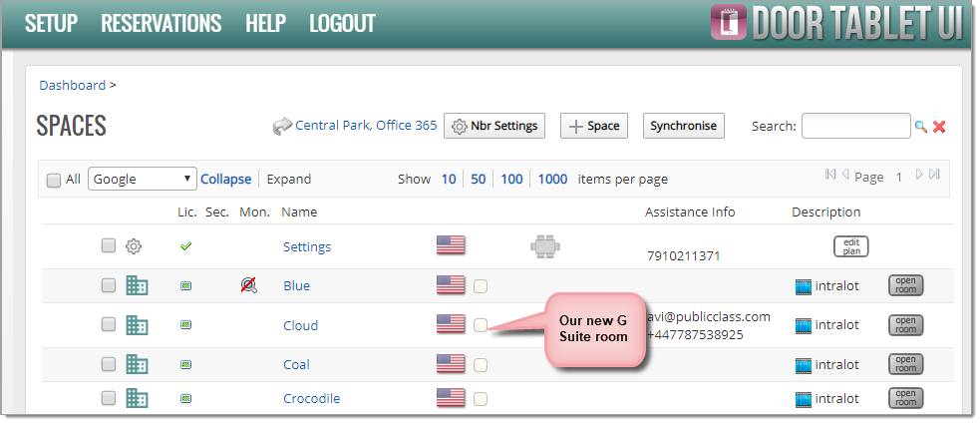Click into the Search input field
This screenshot has width=980, height=423.
pyautogui.click(x=855, y=126)
